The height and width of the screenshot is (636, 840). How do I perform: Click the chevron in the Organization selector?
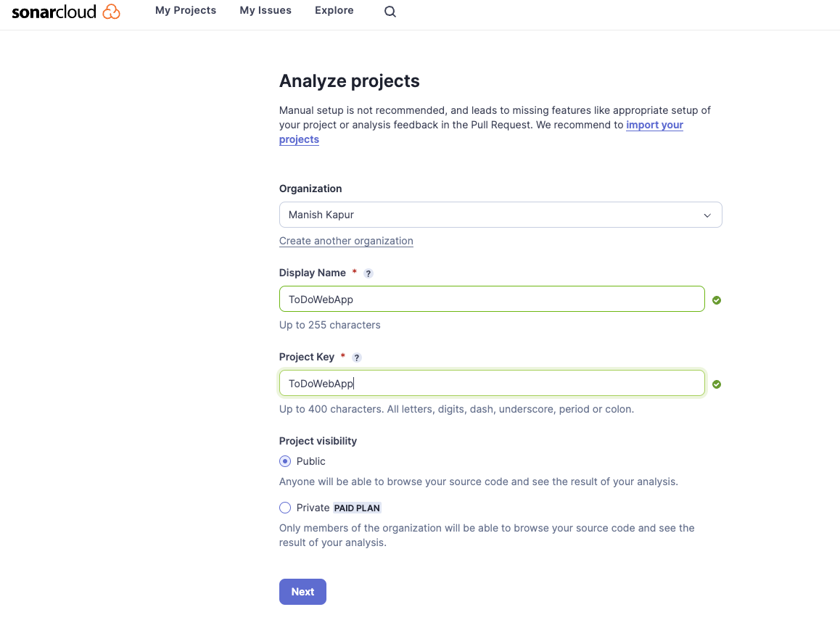(707, 215)
